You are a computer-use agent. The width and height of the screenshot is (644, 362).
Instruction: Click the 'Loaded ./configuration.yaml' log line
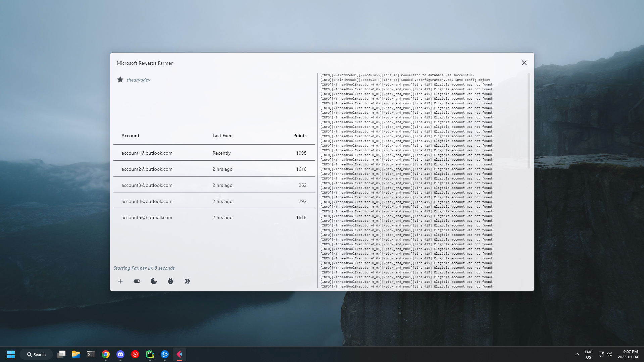click(405, 80)
